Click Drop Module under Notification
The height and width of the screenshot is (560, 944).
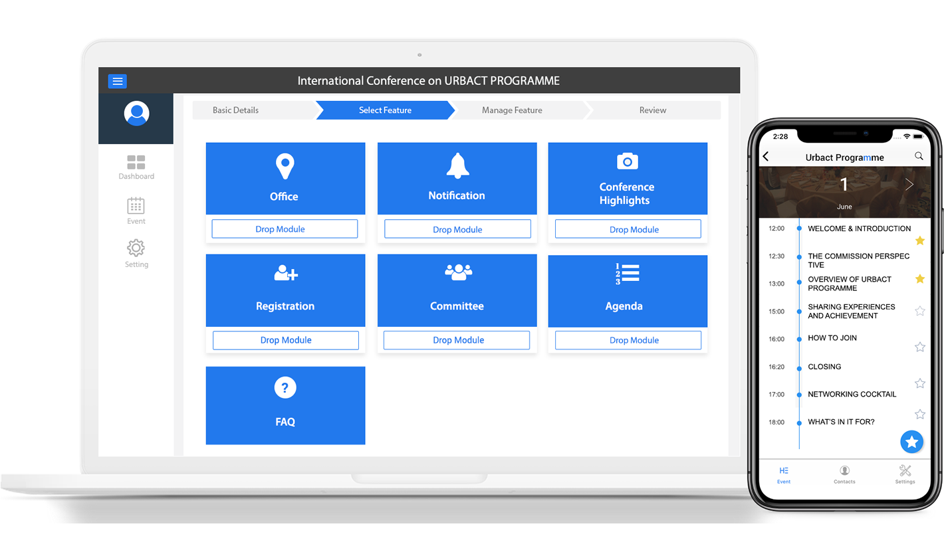tap(457, 229)
